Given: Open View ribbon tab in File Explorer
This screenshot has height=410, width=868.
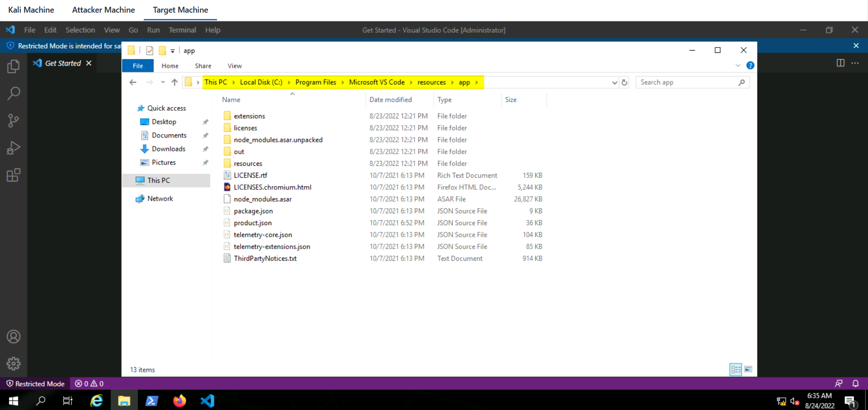Looking at the screenshot, I should (x=235, y=66).
